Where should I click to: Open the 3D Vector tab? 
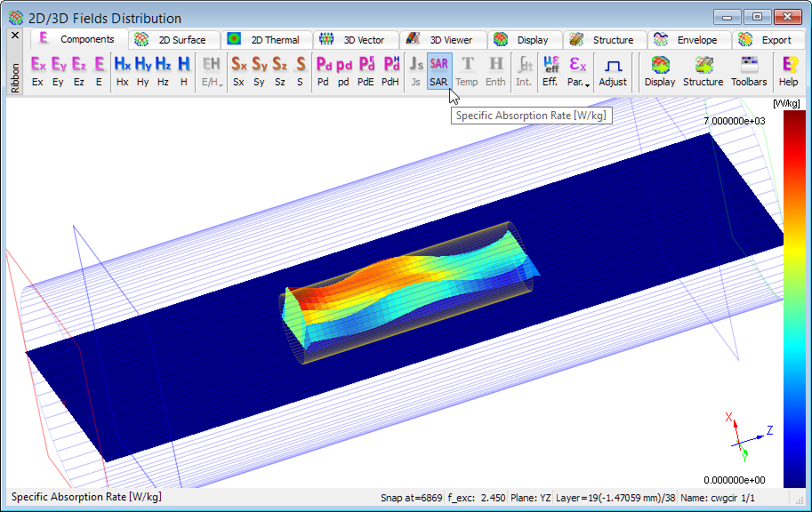pyautogui.click(x=363, y=40)
